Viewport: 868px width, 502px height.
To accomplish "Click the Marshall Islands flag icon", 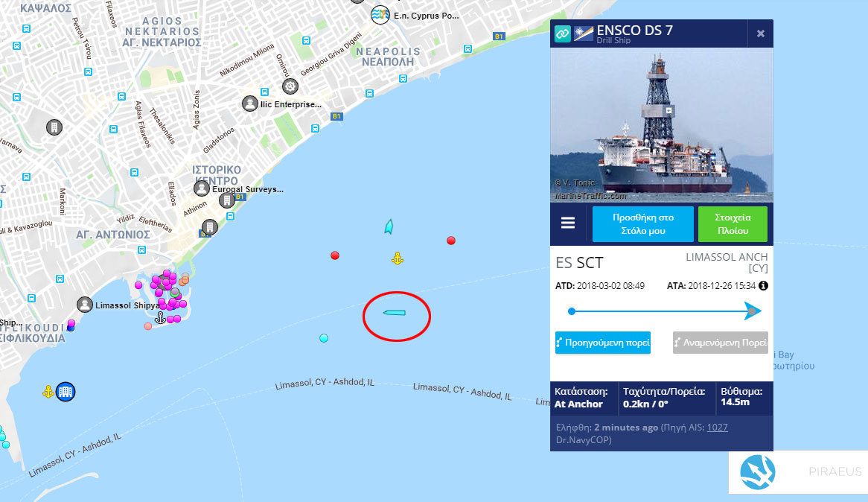I will [584, 34].
